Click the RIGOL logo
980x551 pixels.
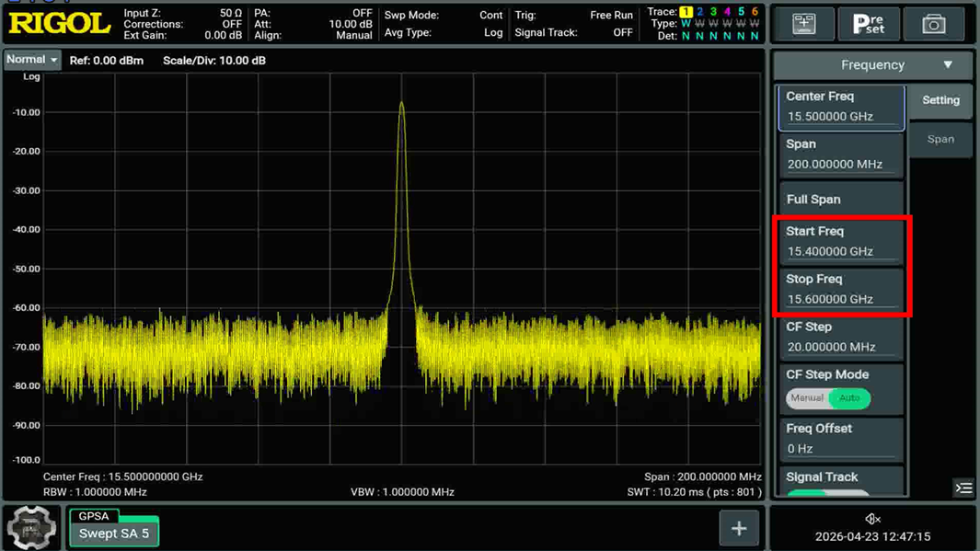point(60,24)
